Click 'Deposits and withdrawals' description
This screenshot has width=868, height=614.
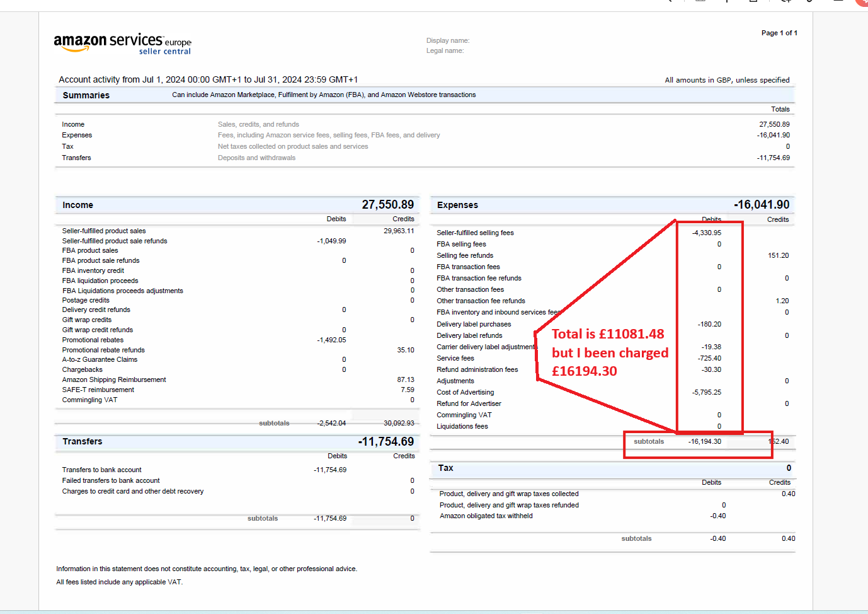[x=256, y=158]
